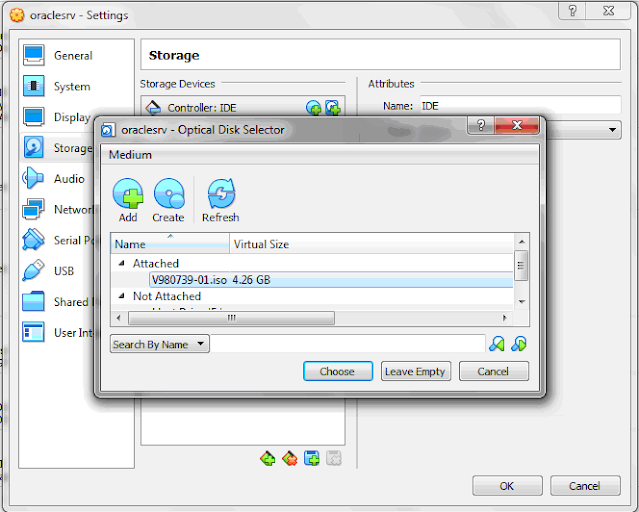
Task: Open Network settings category
Action: [57, 210]
